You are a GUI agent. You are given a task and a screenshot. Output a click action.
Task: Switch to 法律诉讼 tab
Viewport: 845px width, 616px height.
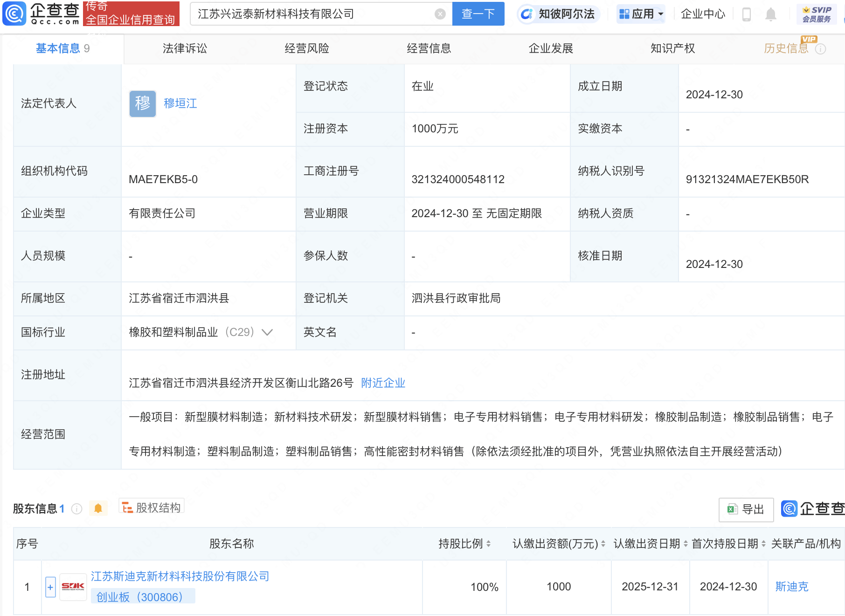point(185,48)
